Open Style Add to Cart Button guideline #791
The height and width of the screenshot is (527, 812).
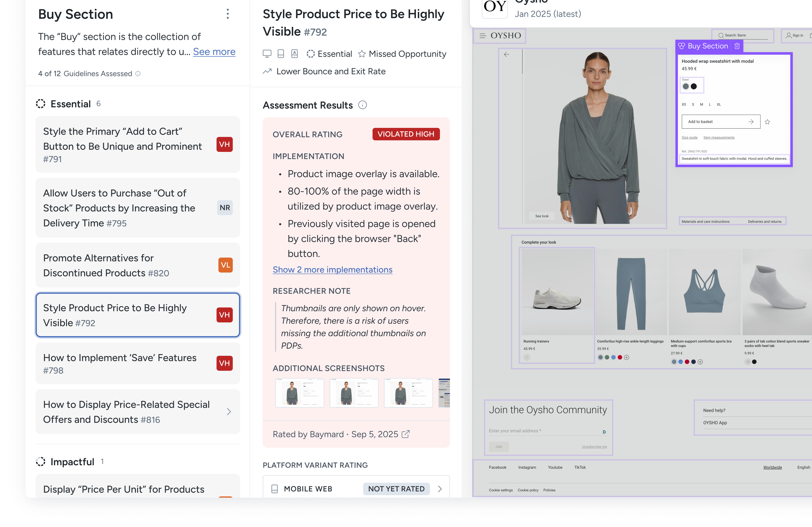(x=138, y=145)
